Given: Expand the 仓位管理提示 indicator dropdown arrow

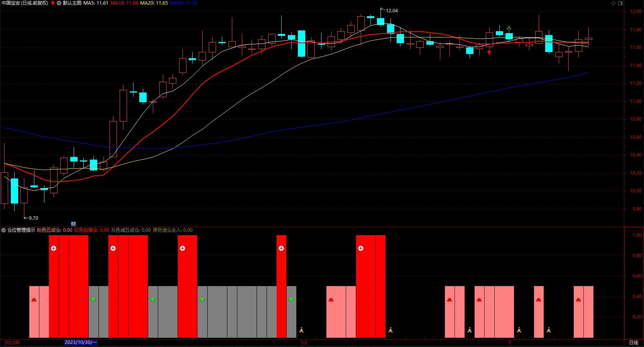Looking at the screenshot, I should 3,230.
